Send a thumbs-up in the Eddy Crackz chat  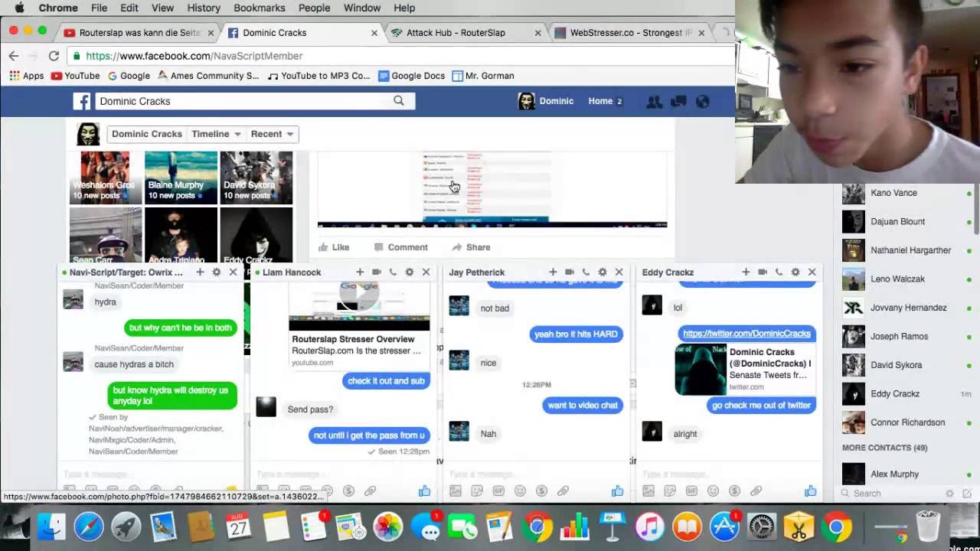pos(810,491)
